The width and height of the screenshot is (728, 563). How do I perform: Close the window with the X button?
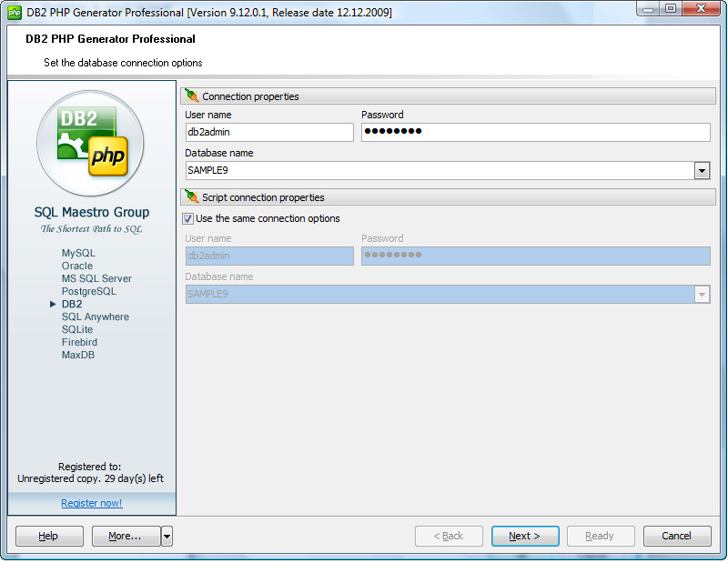pyautogui.click(x=702, y=8)
